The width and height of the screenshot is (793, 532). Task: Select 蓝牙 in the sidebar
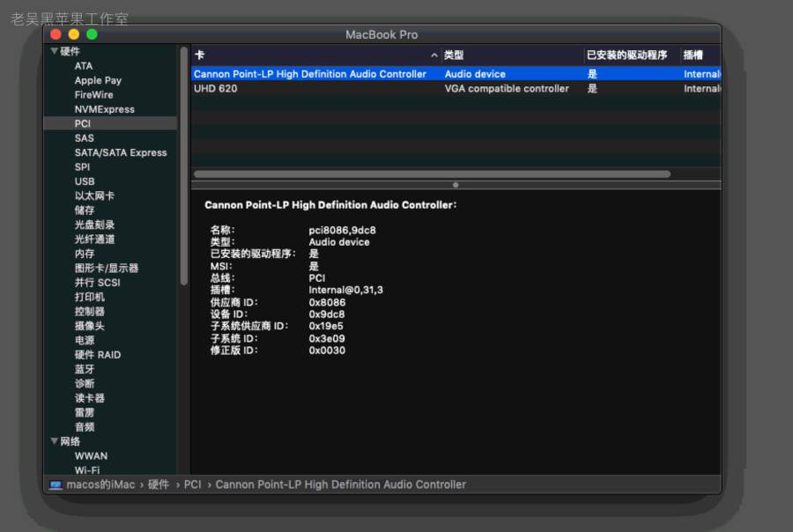click(x=83, y=369)
